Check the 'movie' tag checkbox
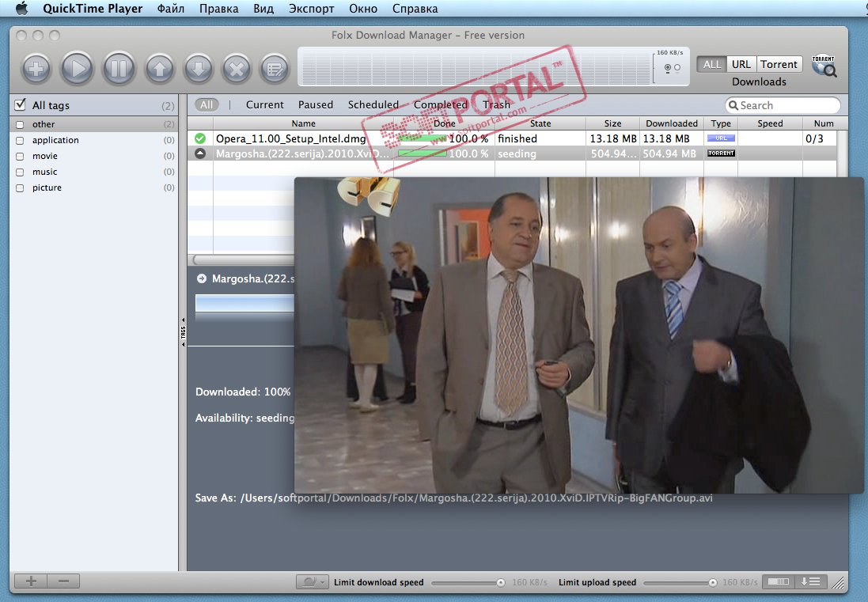 pyautogui.click(x=20, y=156)
